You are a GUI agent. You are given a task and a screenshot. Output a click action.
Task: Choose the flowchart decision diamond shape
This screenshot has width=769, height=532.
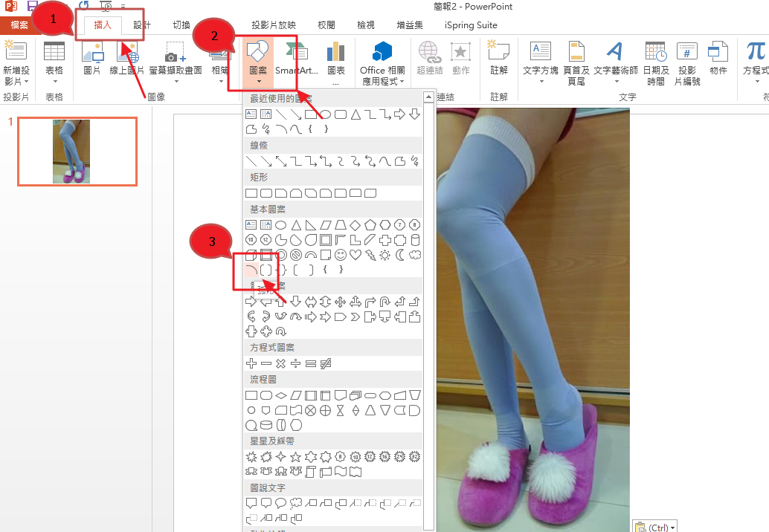coord(281,395)
